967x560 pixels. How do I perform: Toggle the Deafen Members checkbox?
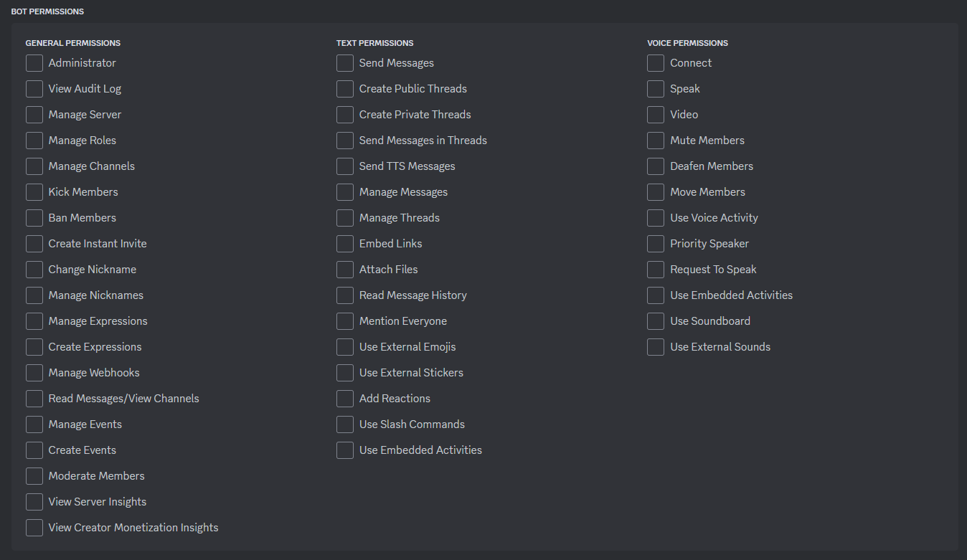655,166
